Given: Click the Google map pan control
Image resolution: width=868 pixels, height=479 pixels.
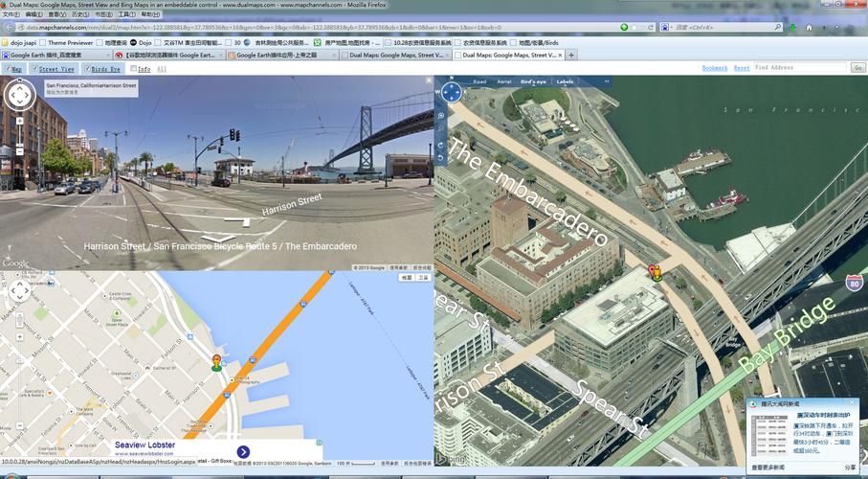Looking at the screenshot, I should click(20, 290).
